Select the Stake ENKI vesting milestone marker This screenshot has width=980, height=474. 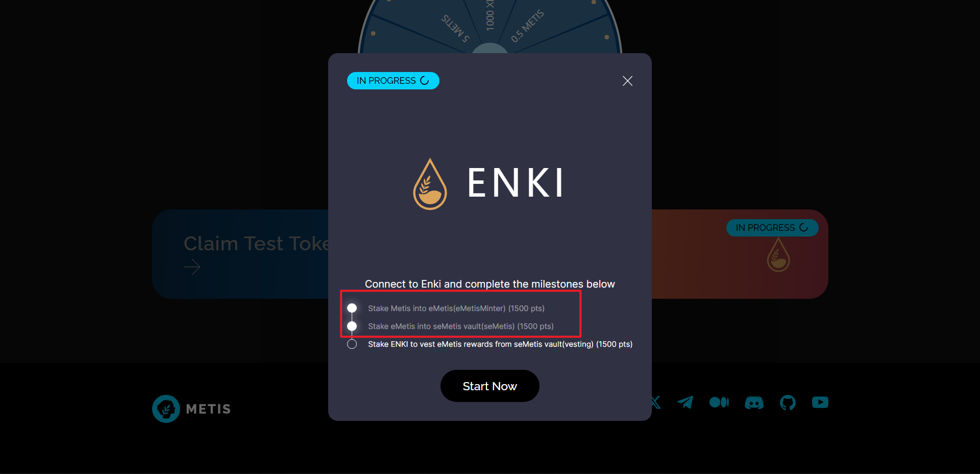click(x=352, y=344)
